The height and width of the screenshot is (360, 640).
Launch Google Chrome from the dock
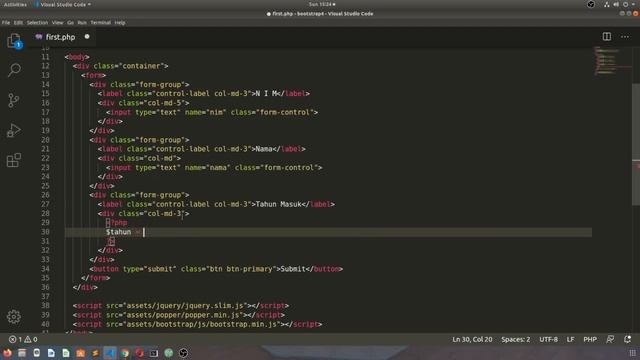(124, 353)
